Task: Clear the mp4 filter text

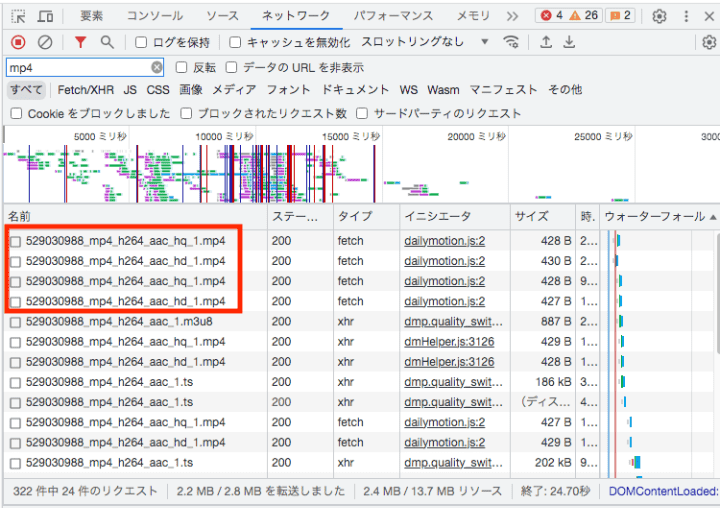Action: (x=157, y=68)
